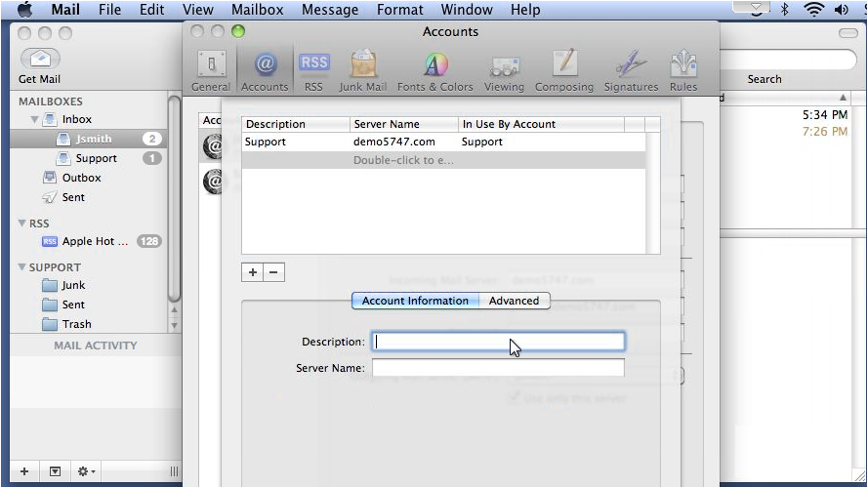Open Fonts & Colors preferences pane
Image resolution: width=868 pixels, height=488 pixels.
click(435, 71)
